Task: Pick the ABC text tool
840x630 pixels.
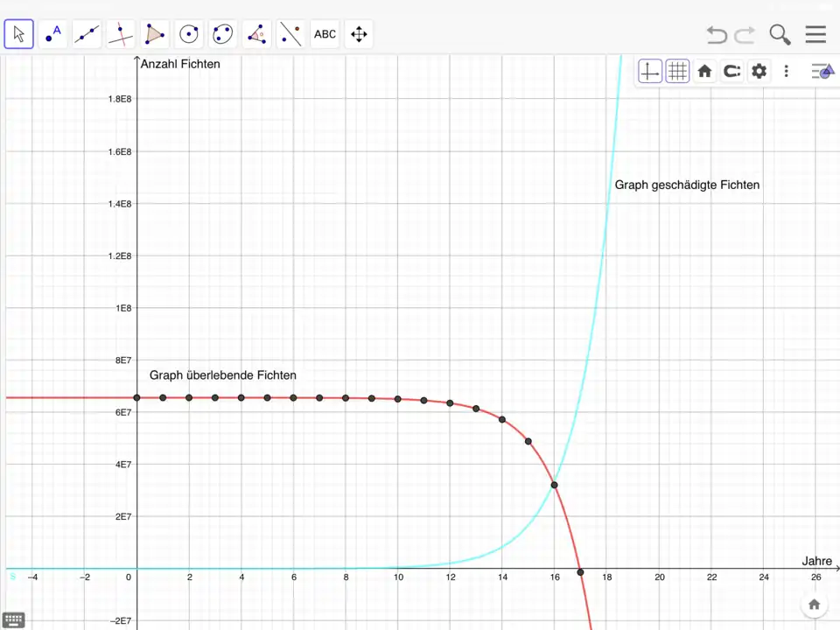Action: (325, 34)
